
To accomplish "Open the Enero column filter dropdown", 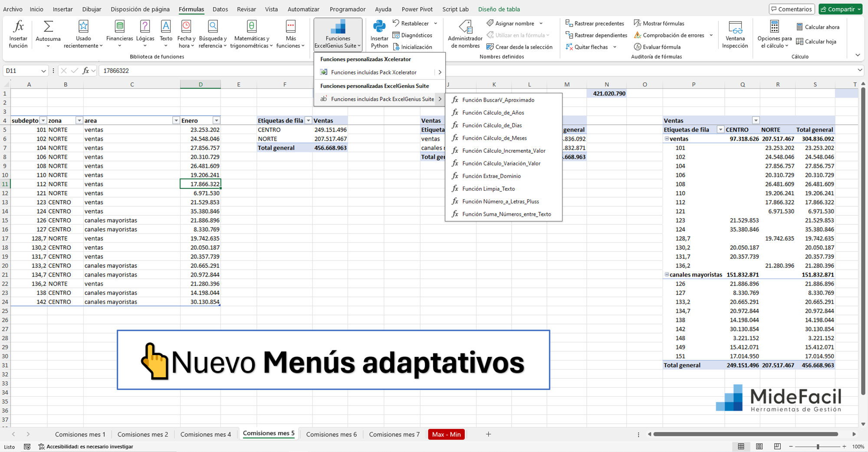I will click(216, 121).
